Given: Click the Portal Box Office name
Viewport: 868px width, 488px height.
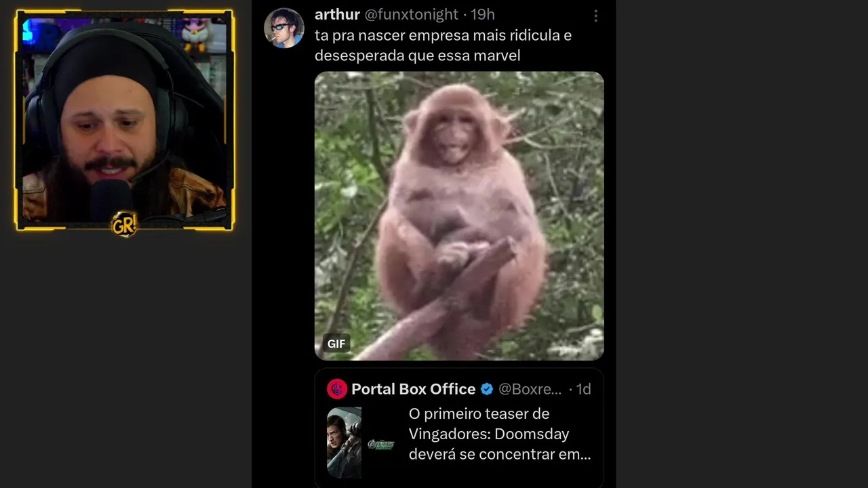Looking at the screenshot, I should (413, 389).
